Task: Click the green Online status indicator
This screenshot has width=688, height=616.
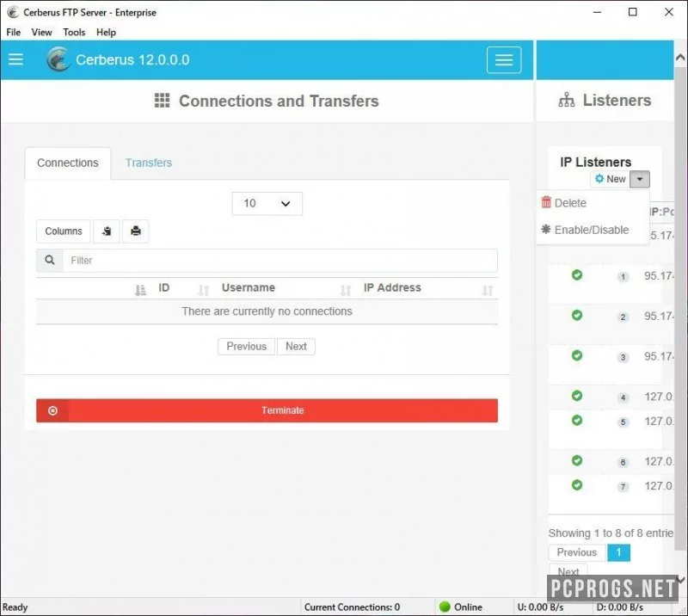Action: pos(445,607)
